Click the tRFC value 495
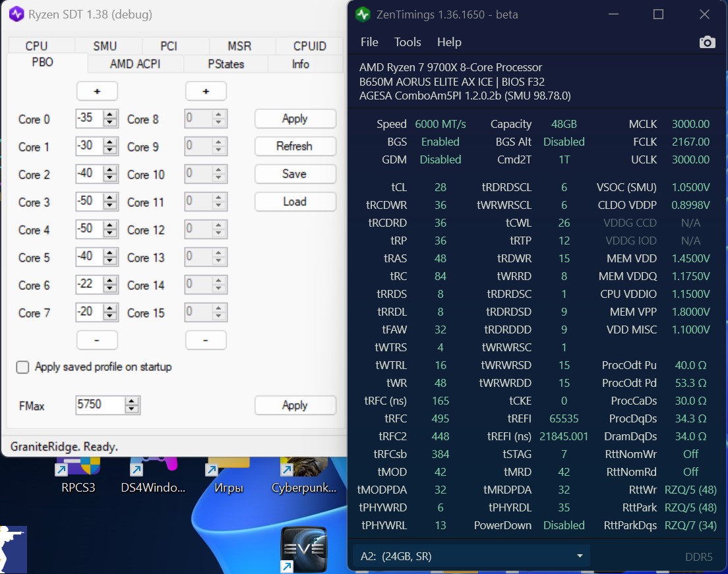This screenshot has width=728, height=574. tap(440, 418)
